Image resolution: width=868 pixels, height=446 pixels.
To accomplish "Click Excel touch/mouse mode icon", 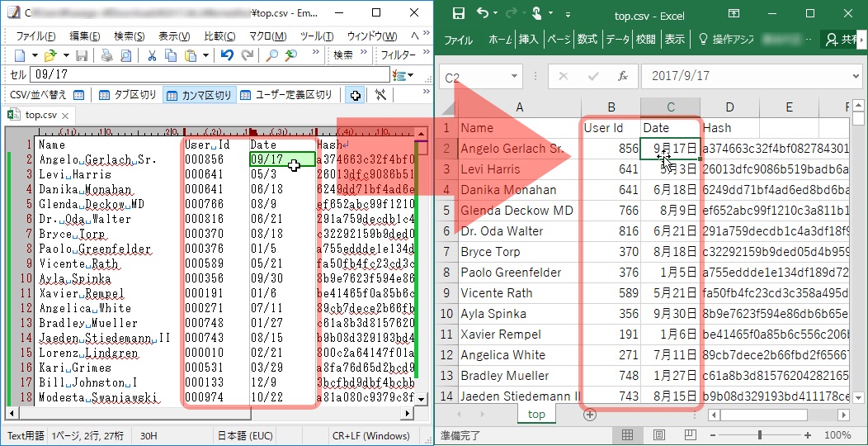I will click(536, 13).
